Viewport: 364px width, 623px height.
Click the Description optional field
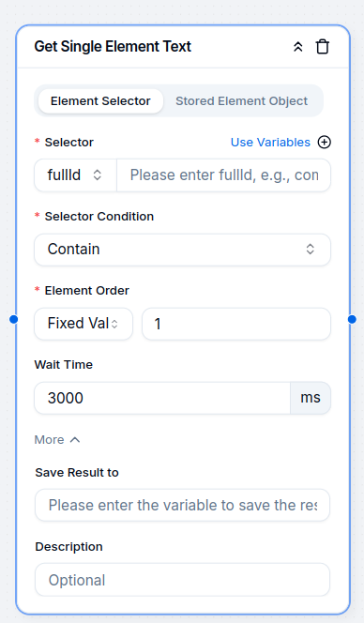point(182,580)
